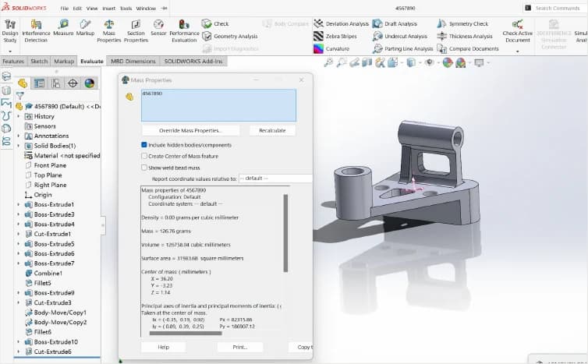Open Geometry Analysis
This screenshot has width=588, height=364.
(x=230, y=37)
